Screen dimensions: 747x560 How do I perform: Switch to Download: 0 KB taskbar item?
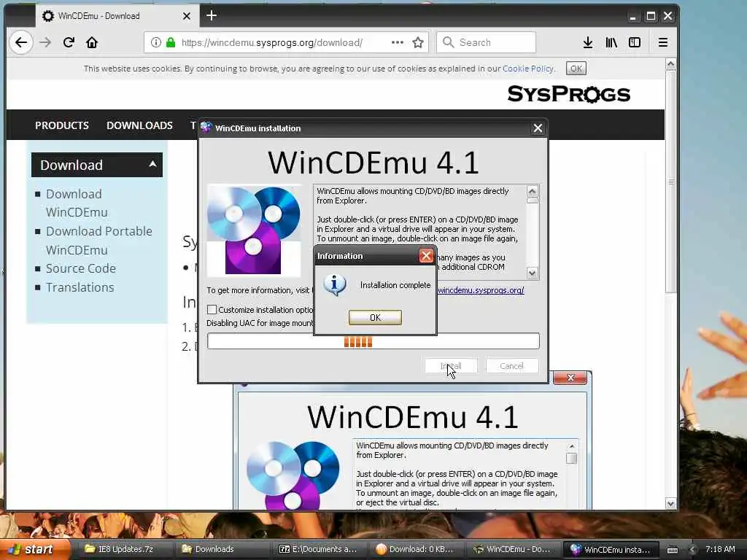(414, 549)
